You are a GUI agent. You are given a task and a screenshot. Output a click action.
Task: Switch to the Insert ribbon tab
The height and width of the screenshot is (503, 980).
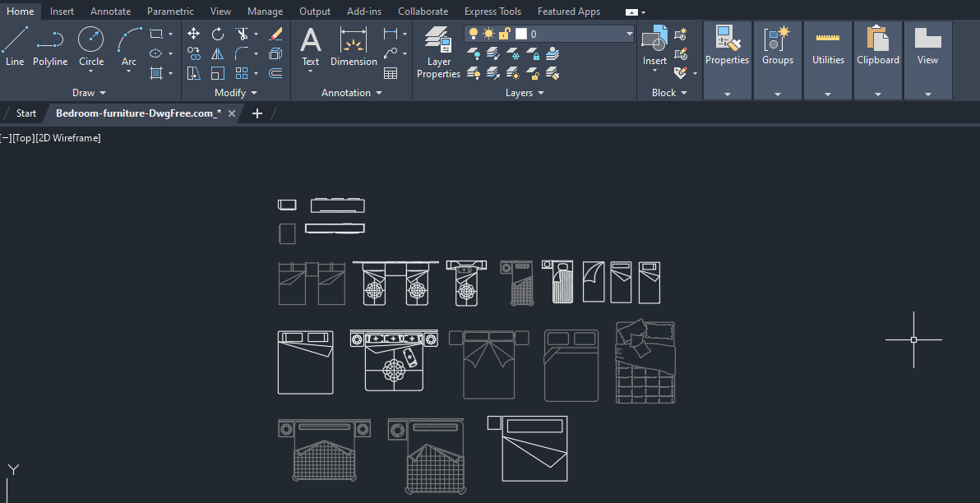(x=62, y=12)
